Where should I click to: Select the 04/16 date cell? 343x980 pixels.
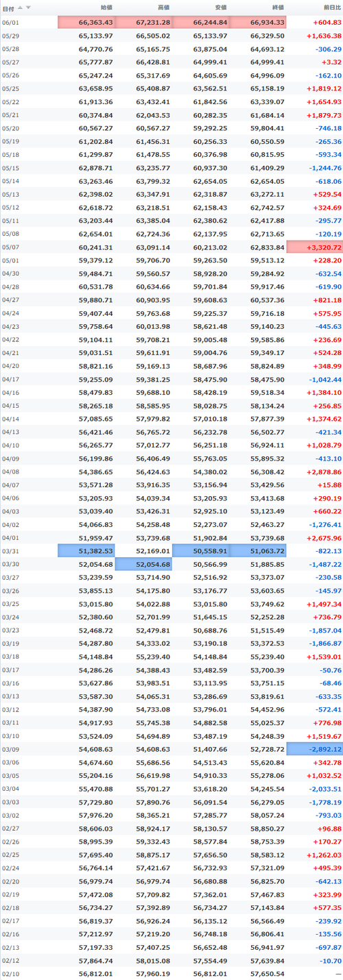point(9,393)
